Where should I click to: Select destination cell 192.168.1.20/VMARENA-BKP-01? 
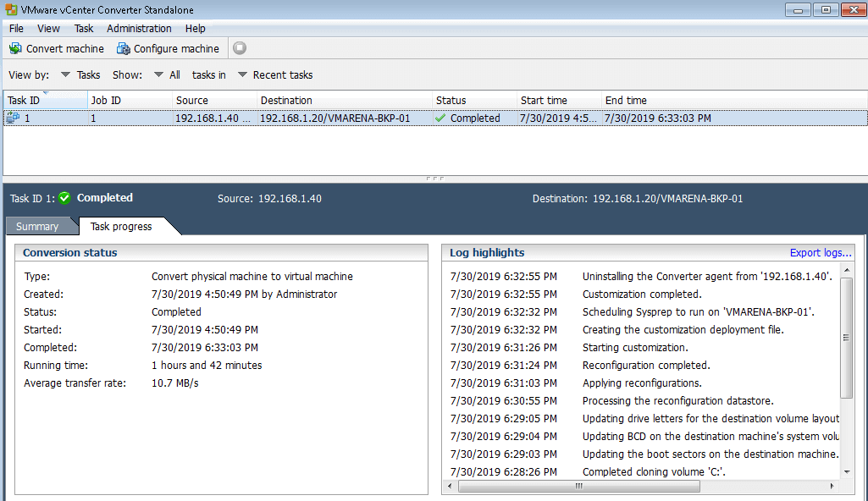(334, 118)
